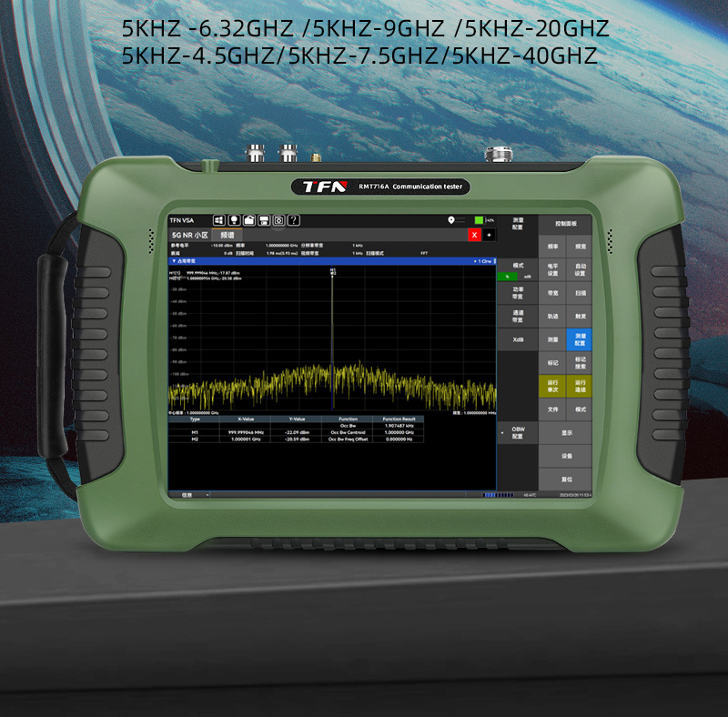Switch to the 5G NR 小区 tab
728x717 pixels.
[x=190, y=235]
